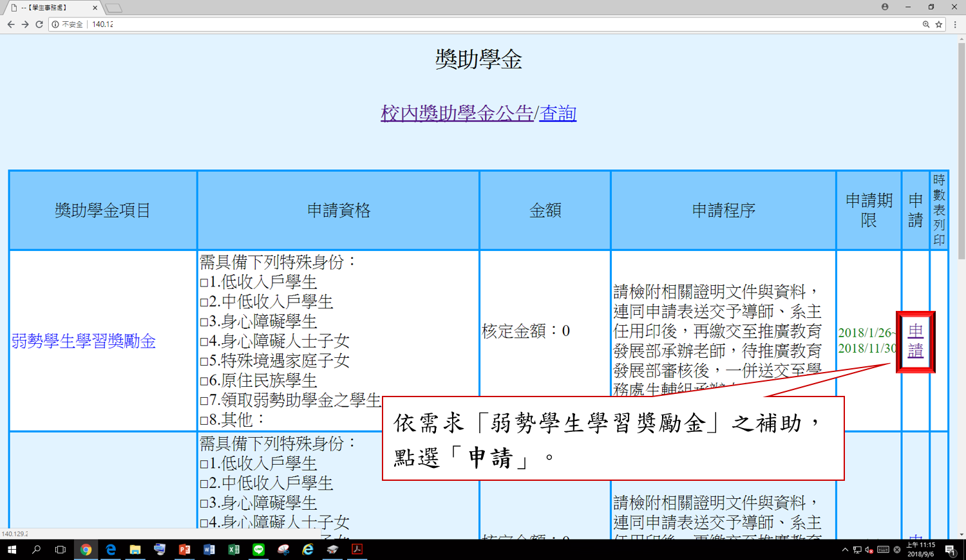Screen dimensions: 966x560
Task: Open File Explorer from the taskbar
Action: 135,550
